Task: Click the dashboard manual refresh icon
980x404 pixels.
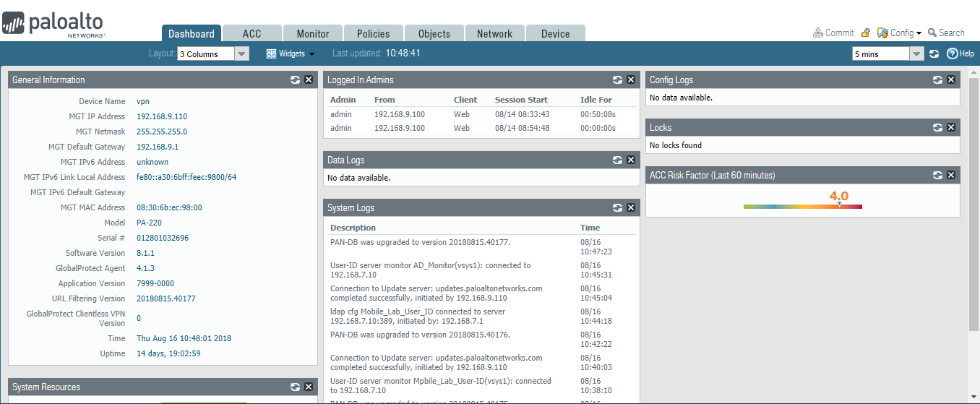Action: click(934, 53)
